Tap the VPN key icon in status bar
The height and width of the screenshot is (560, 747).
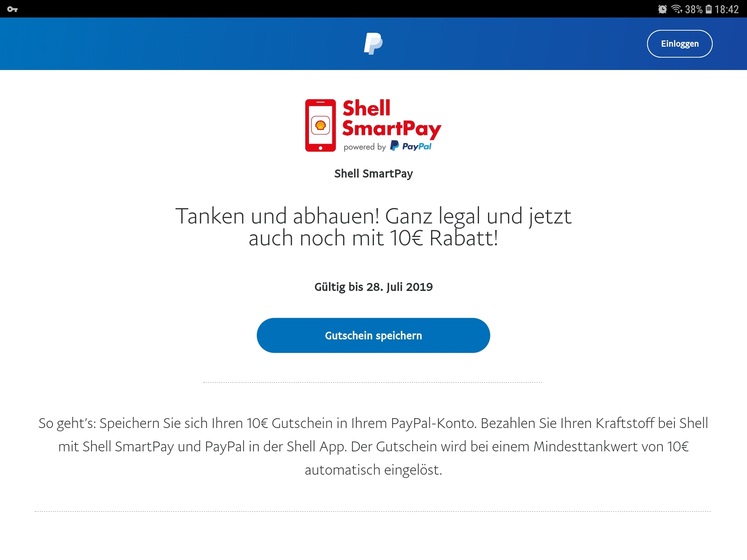12,9
